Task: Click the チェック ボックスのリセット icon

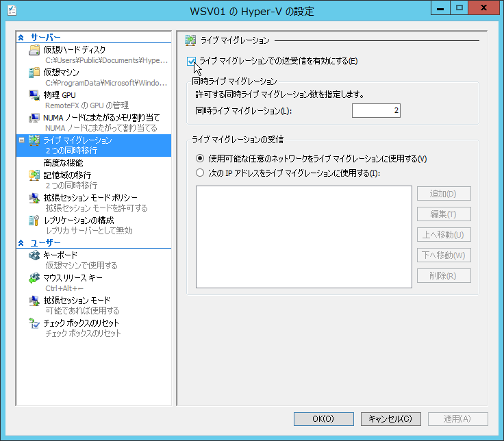Action: pyautogui.click(x=34, y=323)
